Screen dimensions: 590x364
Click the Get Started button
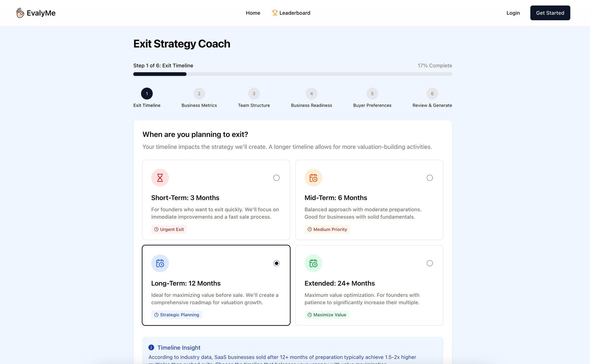tap(550, 13)
